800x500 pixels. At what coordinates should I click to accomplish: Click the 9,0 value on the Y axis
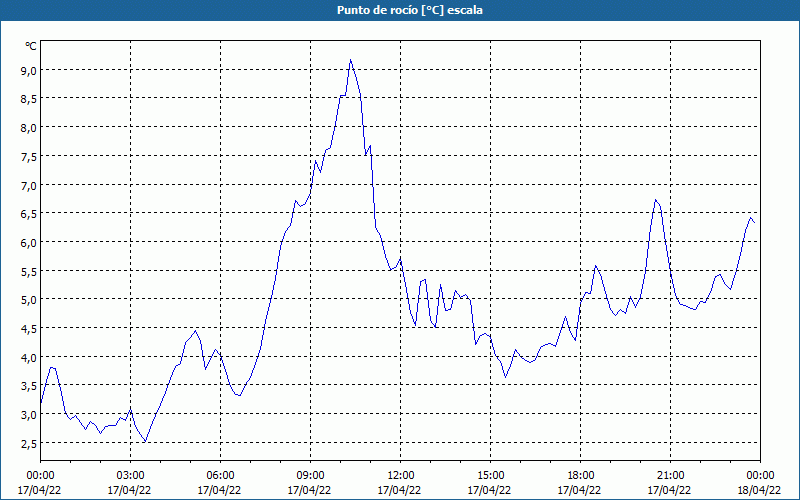coord(29,71)
